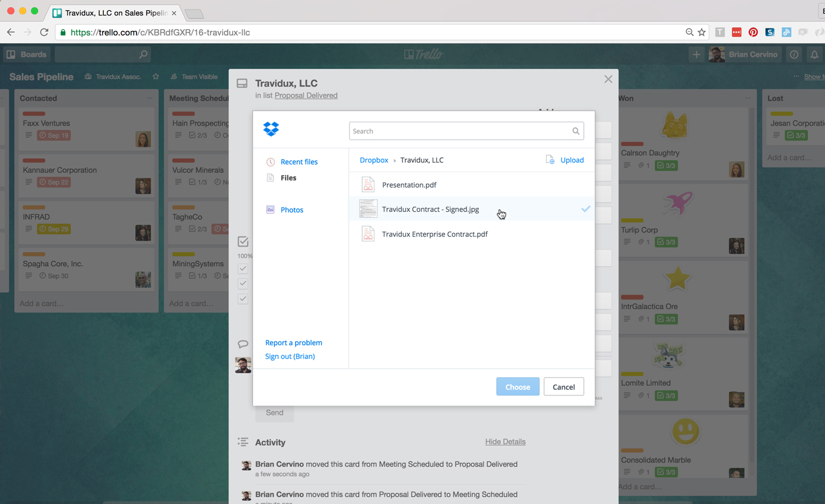Screen dimensions: 825x504
Task: Select Travidux Enterprise Contract.pdf file
Action: (x=434, y=234)
